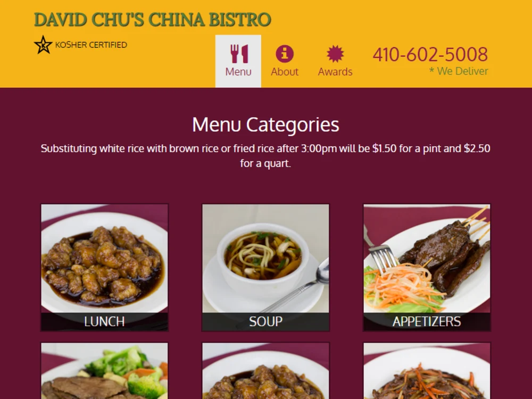Click the We Deliver text
This screenshot has height=399, width=532.
click(x=459, y=71)
